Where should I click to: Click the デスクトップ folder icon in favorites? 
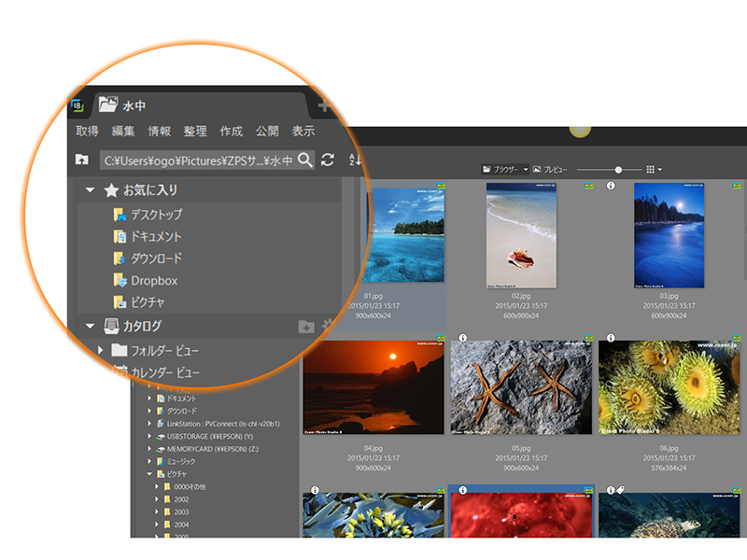click(120, 215)
